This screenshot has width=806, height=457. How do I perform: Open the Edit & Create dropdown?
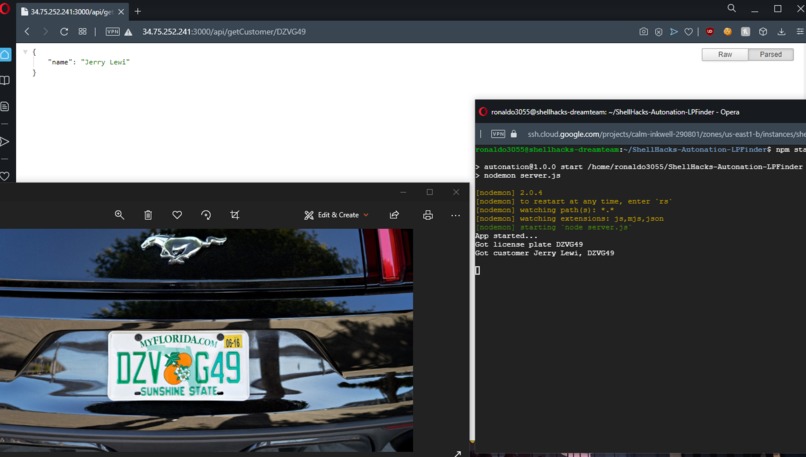click(x=336, y=215)
